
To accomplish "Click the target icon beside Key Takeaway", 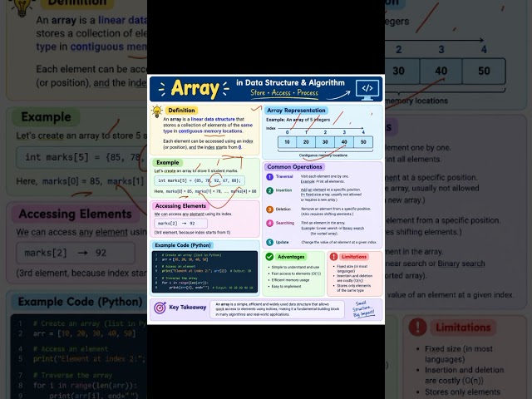I will [160, 308].
